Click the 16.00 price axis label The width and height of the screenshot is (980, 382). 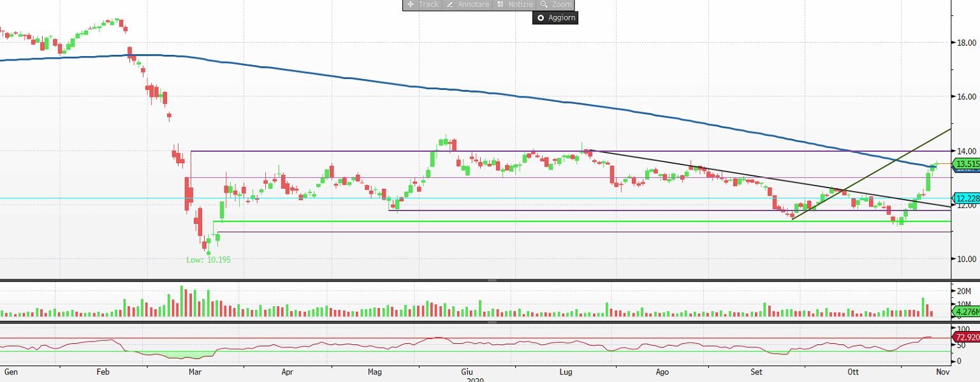[966, 97]
